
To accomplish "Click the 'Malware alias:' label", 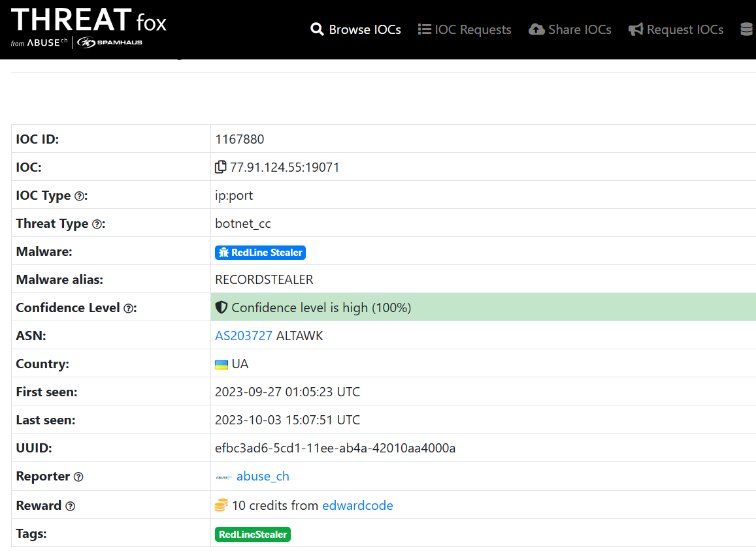I will (x=59, y=279).
